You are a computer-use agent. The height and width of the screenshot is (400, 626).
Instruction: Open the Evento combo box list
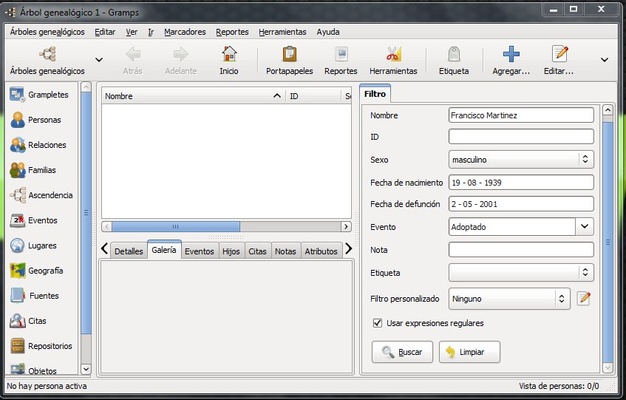click(584, 227)
